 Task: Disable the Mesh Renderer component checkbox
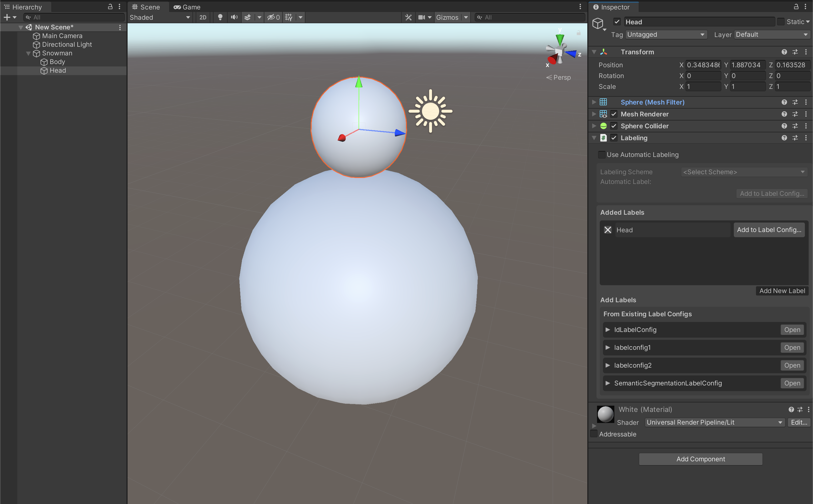614,114
